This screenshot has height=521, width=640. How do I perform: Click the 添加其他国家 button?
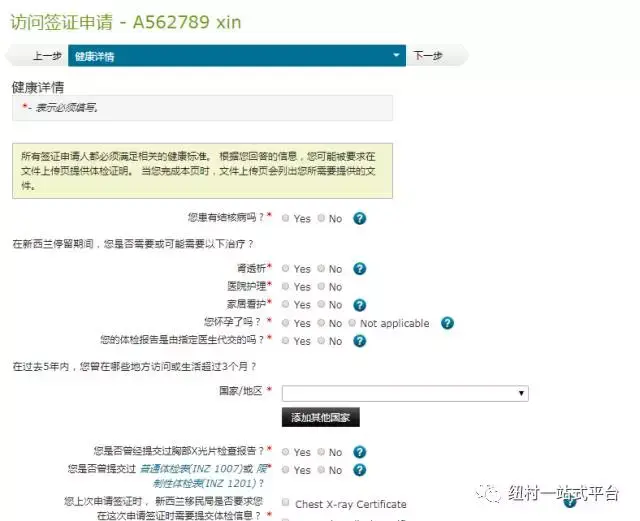[x=320, y=417]
